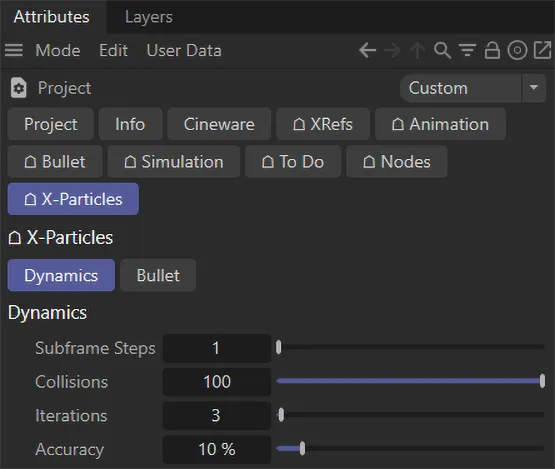Click the circular target mode icon

[x=517, y=50]
